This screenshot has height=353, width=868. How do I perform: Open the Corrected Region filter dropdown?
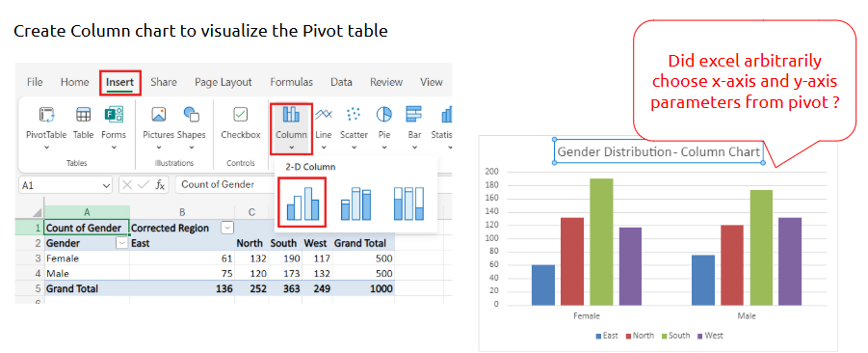point(227,228)
